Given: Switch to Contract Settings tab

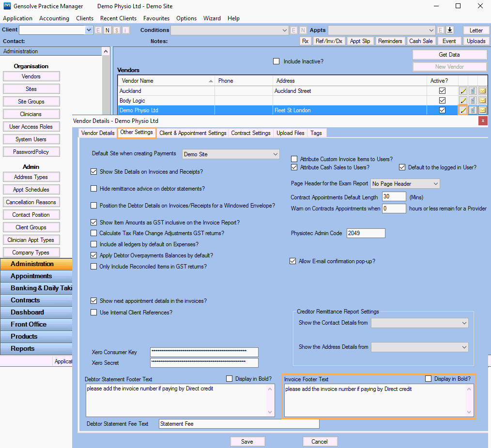Looking at the screenshot, I should (250, 133).
